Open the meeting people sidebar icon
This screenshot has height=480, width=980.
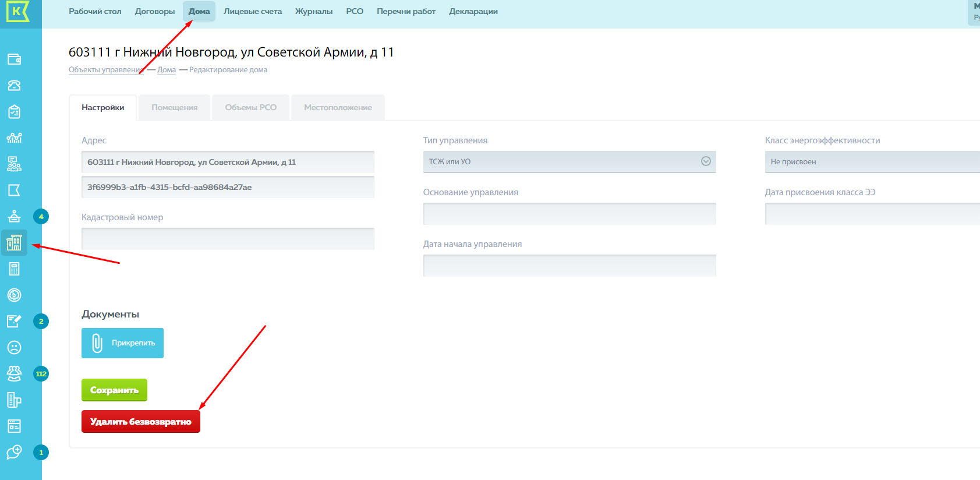(14, 164)
